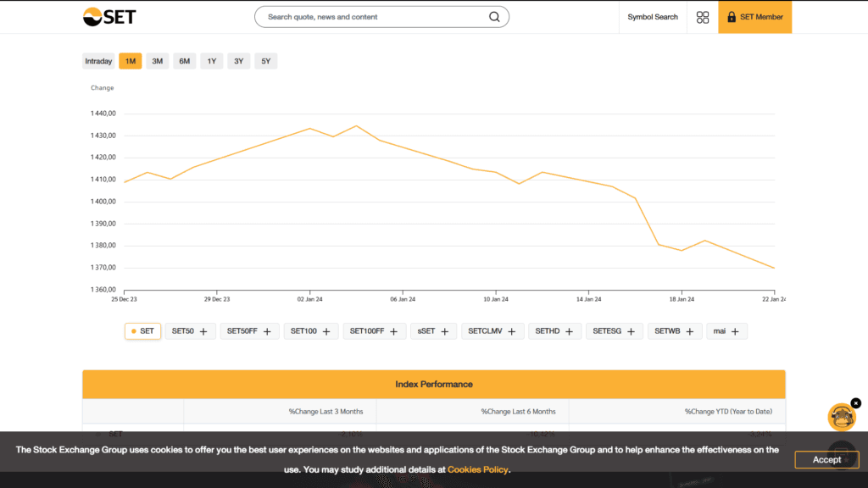Add SETCLMV index with plus icon
868x488 pixels.
pos(511,331)
